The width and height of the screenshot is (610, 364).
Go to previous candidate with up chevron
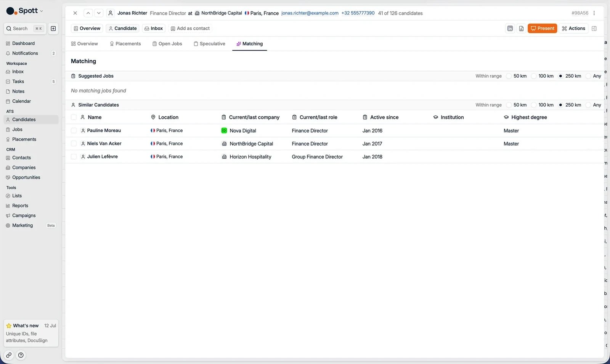pos(88,13)
